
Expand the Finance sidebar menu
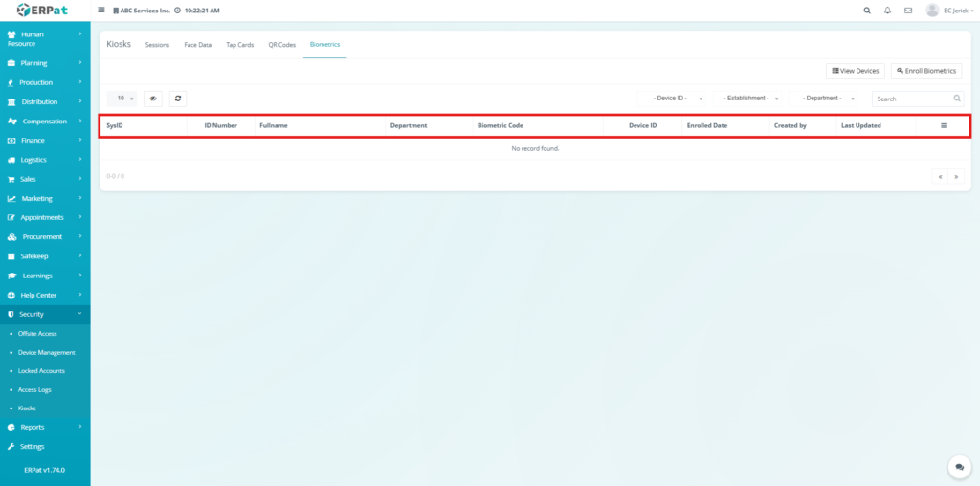click(45, 141)
